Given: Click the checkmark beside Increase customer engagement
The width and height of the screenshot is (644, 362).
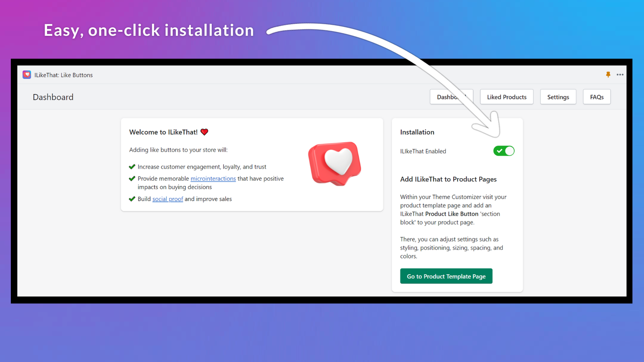Looking at the screenshot, I should [x=132, y=167].
